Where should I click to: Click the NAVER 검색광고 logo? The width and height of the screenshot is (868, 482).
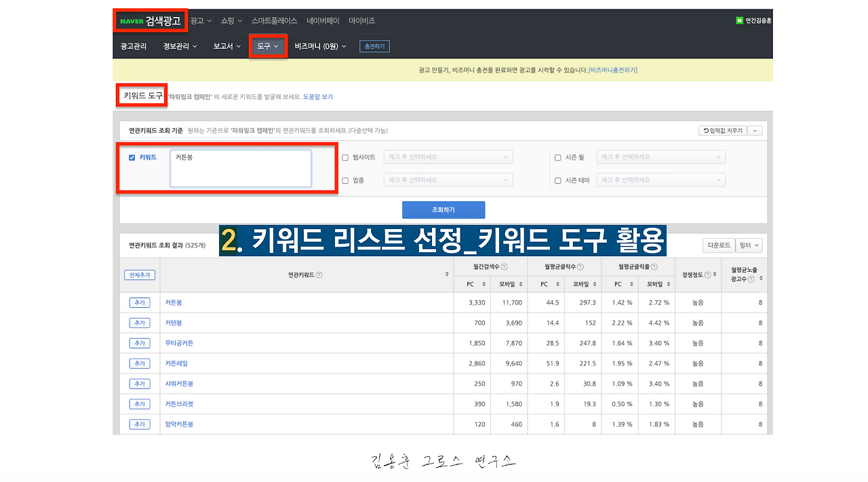149,20
